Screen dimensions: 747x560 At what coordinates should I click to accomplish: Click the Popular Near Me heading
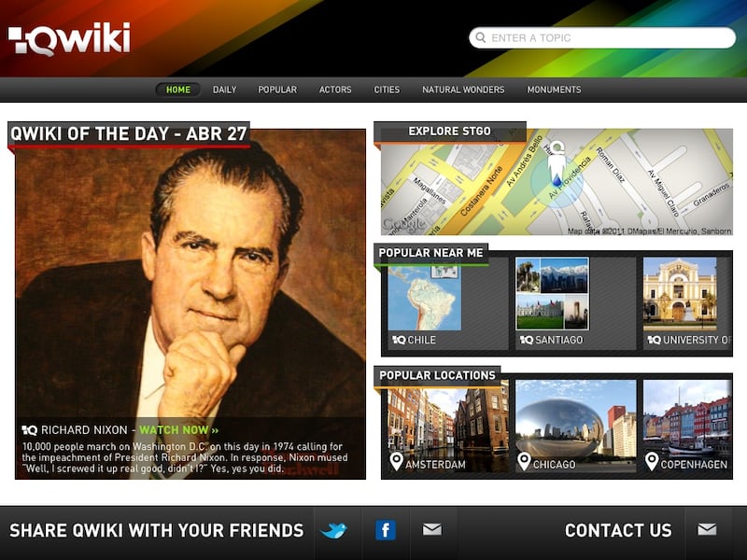[430, 253]
